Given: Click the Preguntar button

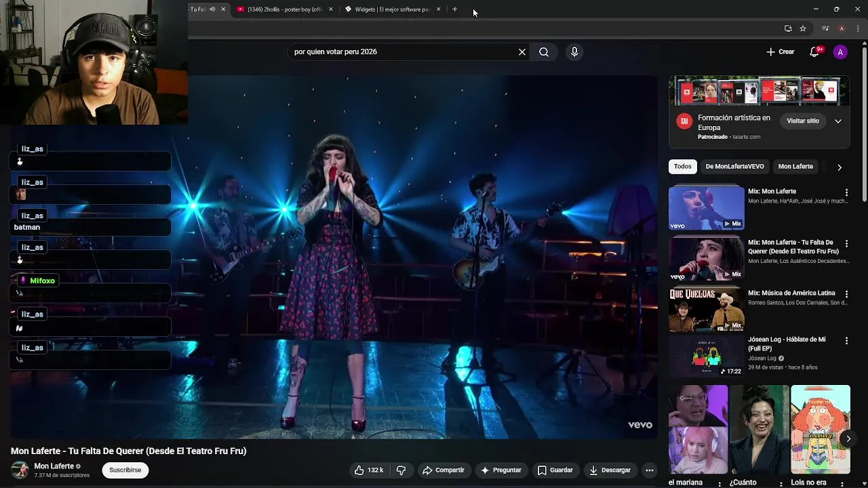Looking at the screenshot, I should coord(500,470).
